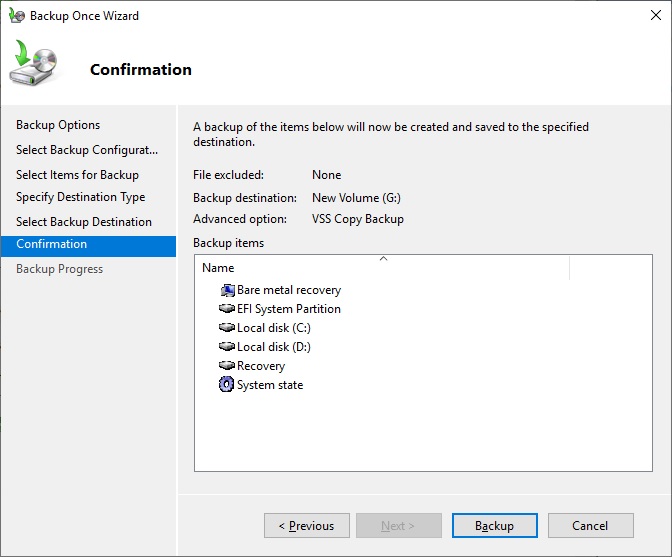Screen dimensions: 672x557
Task: Click the Local disk (D:) drive icon
Action: pyautogui.click(x=226, y=347)
